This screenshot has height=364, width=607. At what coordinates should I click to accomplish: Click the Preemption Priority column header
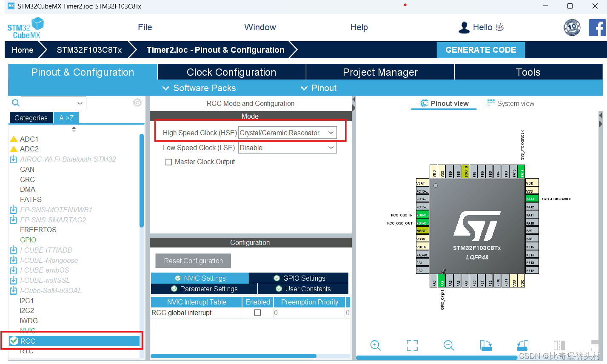[310, 302]
